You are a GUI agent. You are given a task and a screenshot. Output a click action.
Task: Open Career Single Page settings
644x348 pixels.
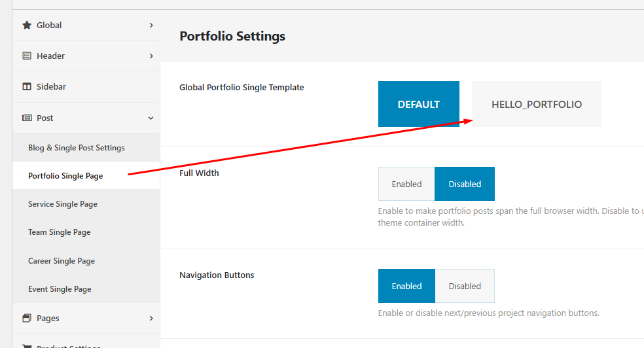pos(62,261)
